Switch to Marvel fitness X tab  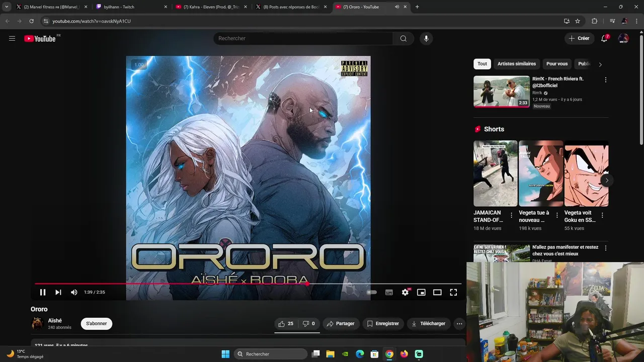pos(52,7)
